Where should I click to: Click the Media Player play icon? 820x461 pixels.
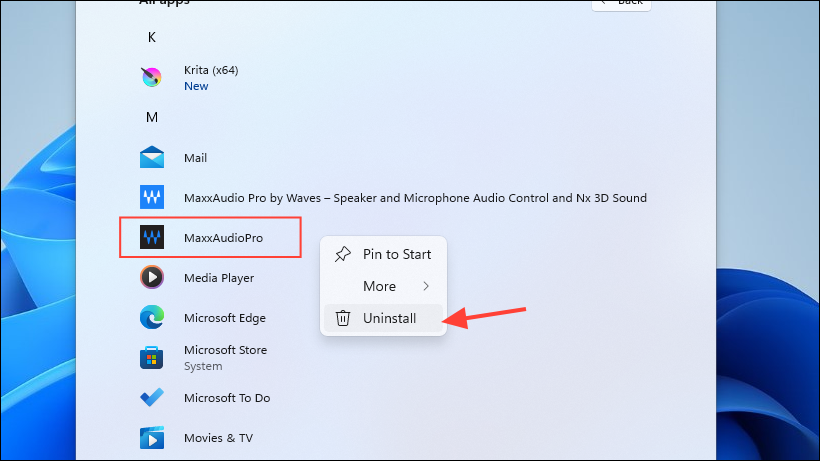[x=152, y=277]
